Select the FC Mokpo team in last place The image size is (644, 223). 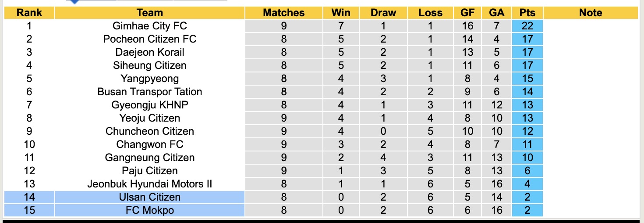pyautogui.click(x=149, y=210)
